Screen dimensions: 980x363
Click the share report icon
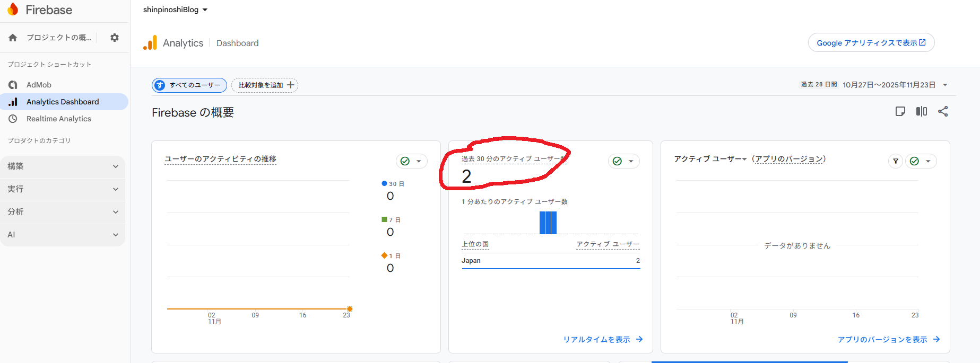point(943,111)
